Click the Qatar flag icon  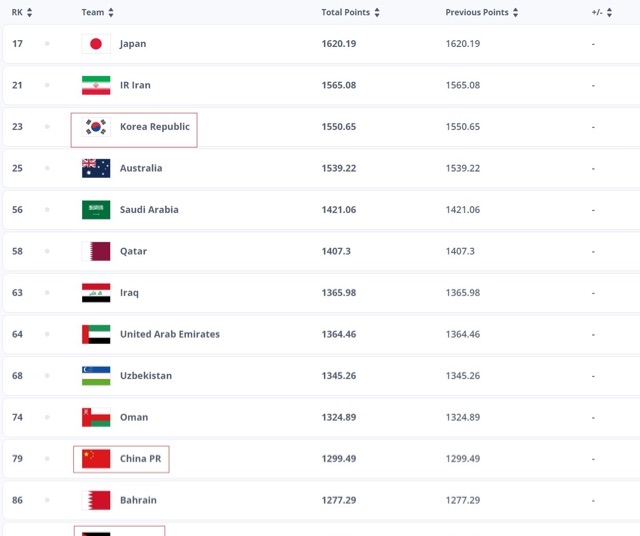click(96, 251)
